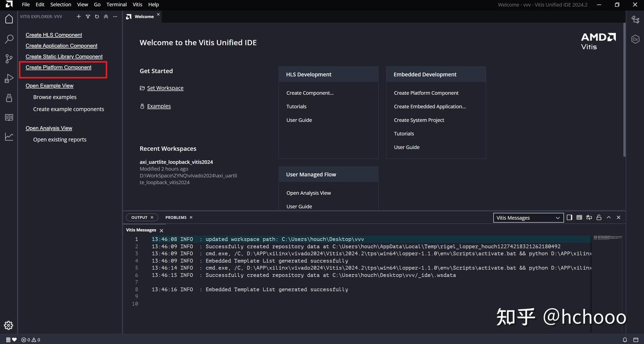Screen dimensions: 644x344
Task: Click the AMD logo at top-left of menu bar
Action: coord(9,4)
